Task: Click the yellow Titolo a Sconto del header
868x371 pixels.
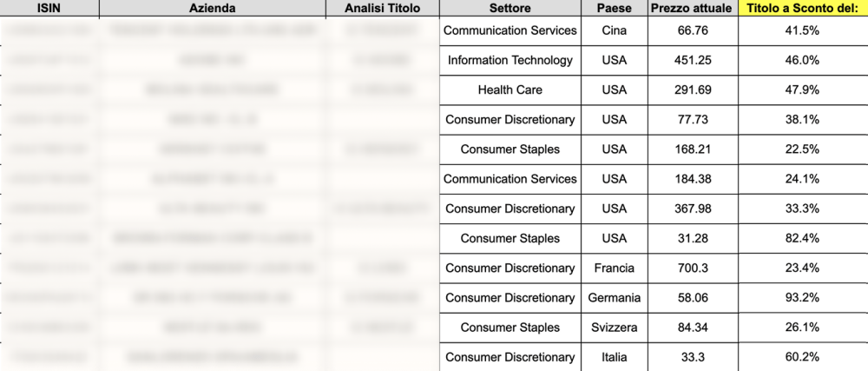Action: coord(802,9)
